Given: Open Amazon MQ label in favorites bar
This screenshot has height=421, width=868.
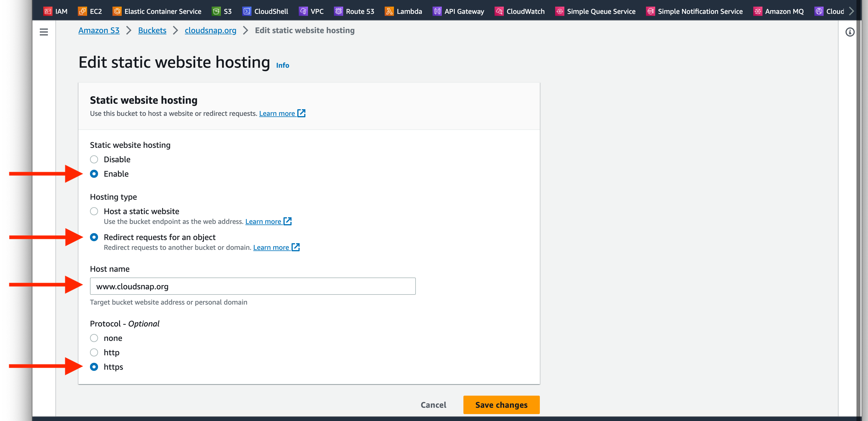Looking at the screenshot, I should click(x=784, y=12).
